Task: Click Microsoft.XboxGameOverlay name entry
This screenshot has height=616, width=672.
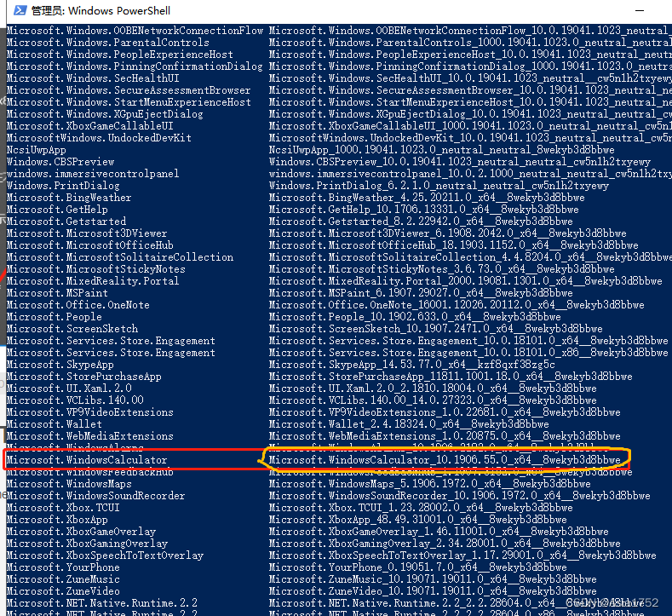Action: tap(81, 532)
